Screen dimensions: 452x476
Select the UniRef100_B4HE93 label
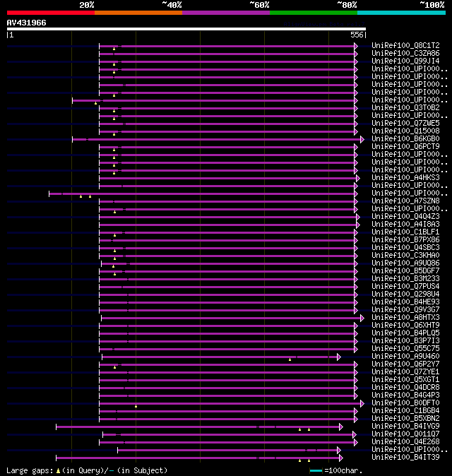[405, 302]
